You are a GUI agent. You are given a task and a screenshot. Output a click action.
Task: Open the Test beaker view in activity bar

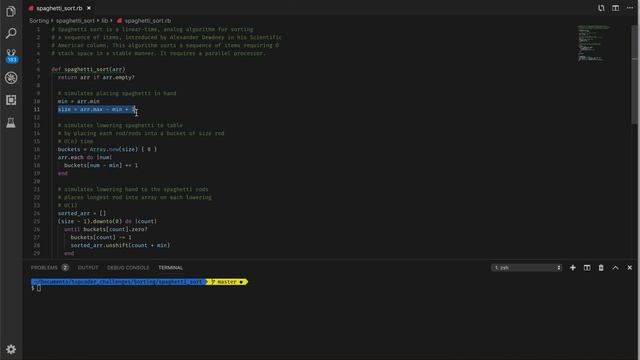pyautogui.click(x=11, y=122)
